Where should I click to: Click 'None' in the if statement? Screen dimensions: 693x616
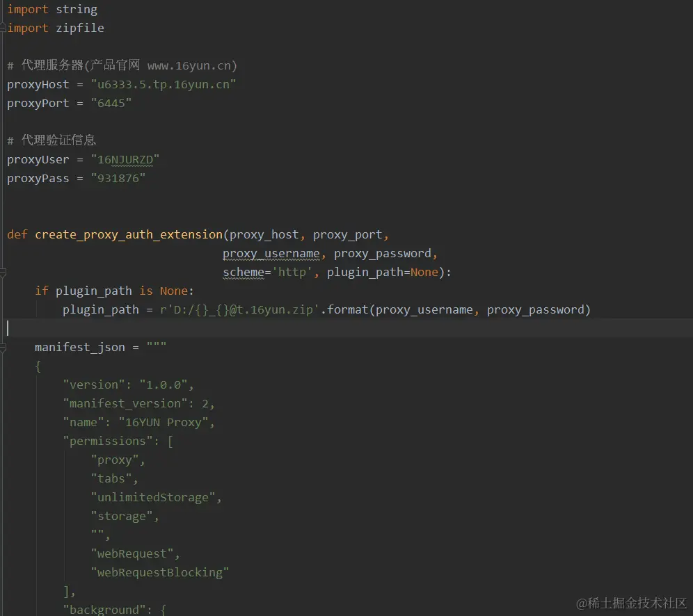pos(174,291)
